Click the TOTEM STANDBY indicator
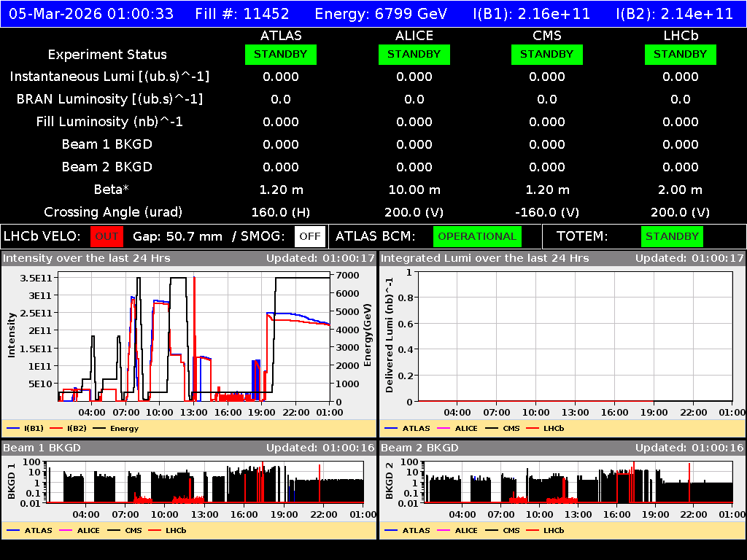 click(x=671, y=236)
